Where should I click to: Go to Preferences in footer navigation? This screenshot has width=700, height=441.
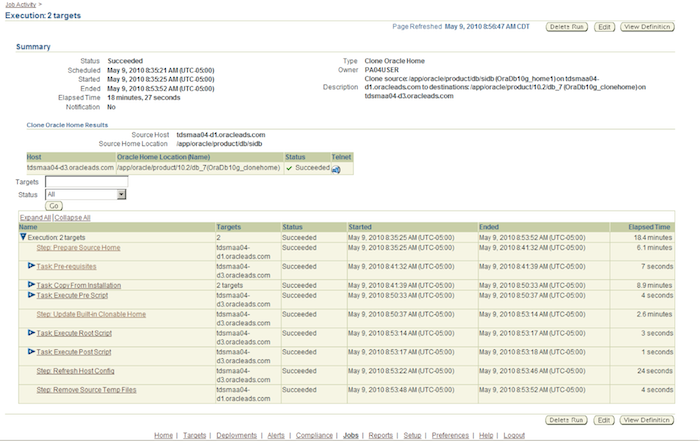tap(450, 435)
